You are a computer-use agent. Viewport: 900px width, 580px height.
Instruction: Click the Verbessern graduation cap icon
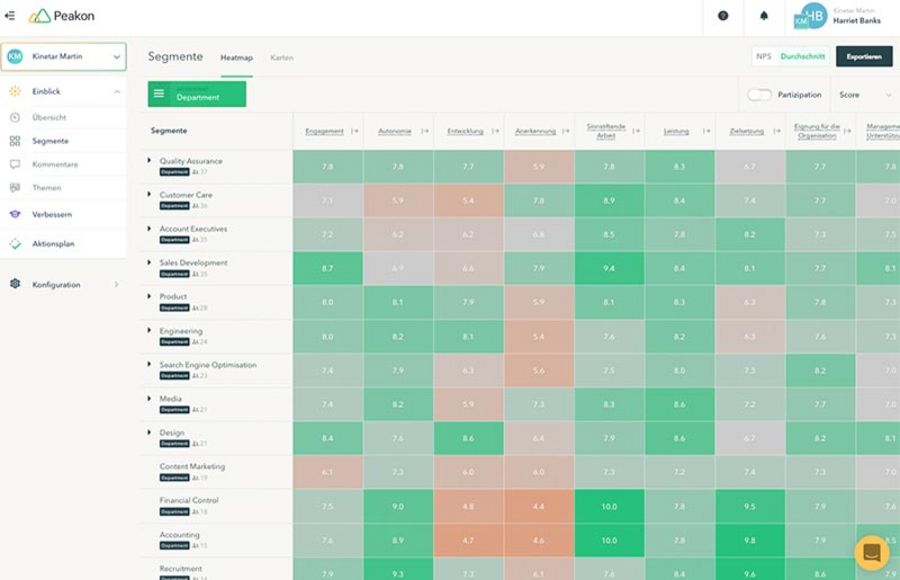point(15,214)
